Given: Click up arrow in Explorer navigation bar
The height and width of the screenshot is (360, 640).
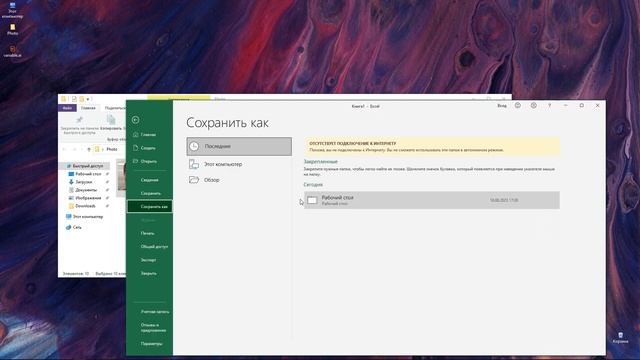Looking at the screenshot, I should tap(89, 150).
